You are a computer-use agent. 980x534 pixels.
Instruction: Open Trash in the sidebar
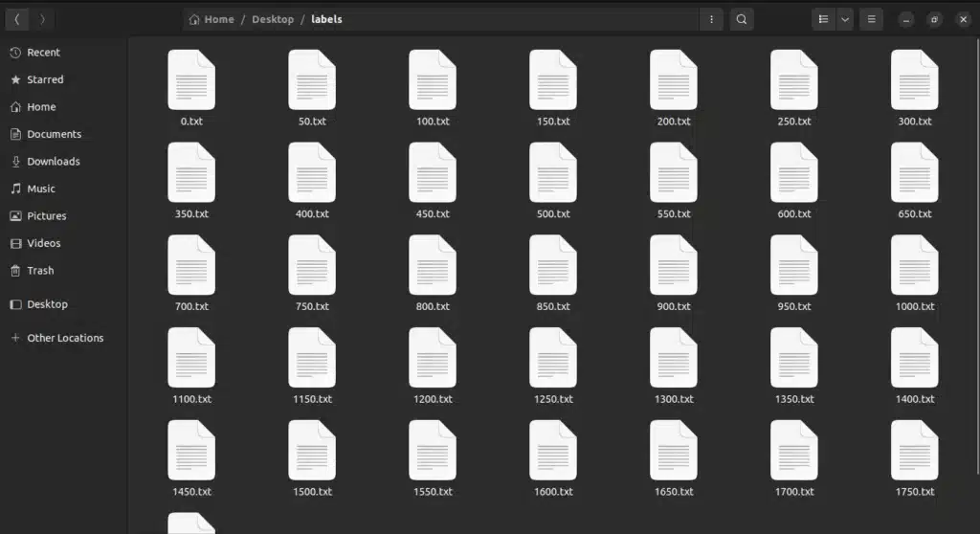[64, 270]
